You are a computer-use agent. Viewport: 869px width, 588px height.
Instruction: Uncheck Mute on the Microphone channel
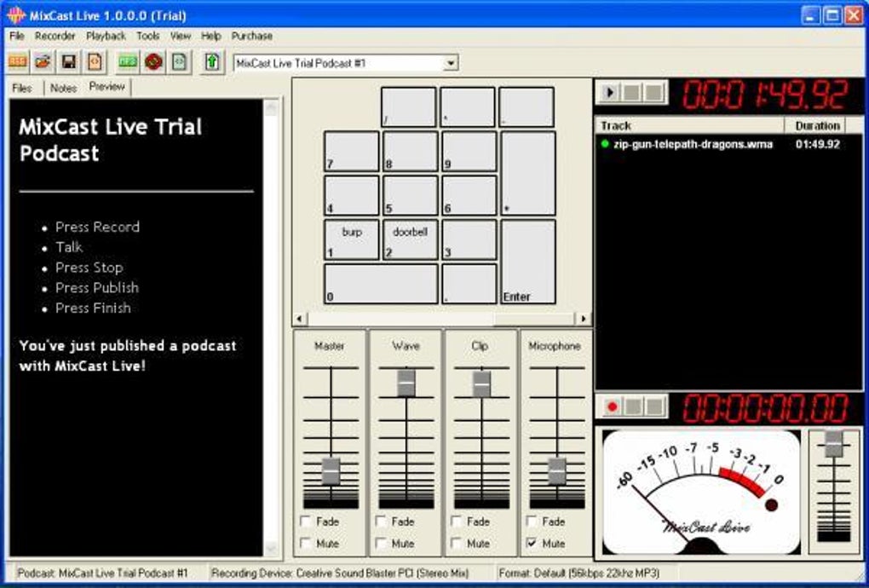[532, 543]
